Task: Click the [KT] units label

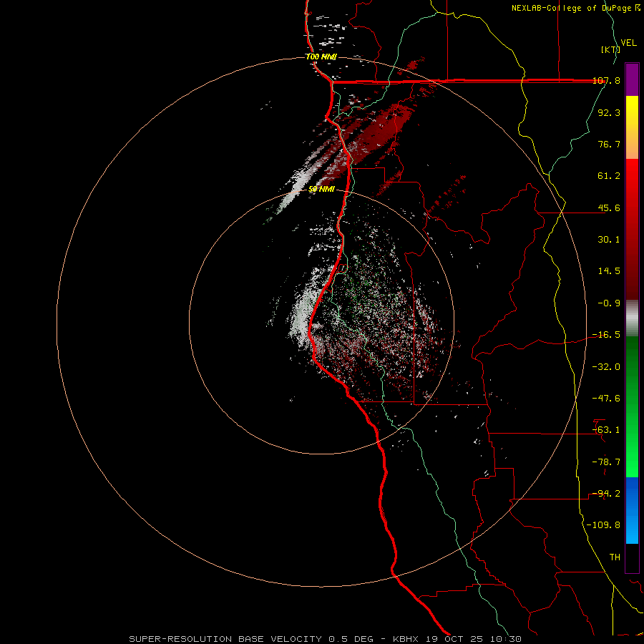Action: coord(610,49)
